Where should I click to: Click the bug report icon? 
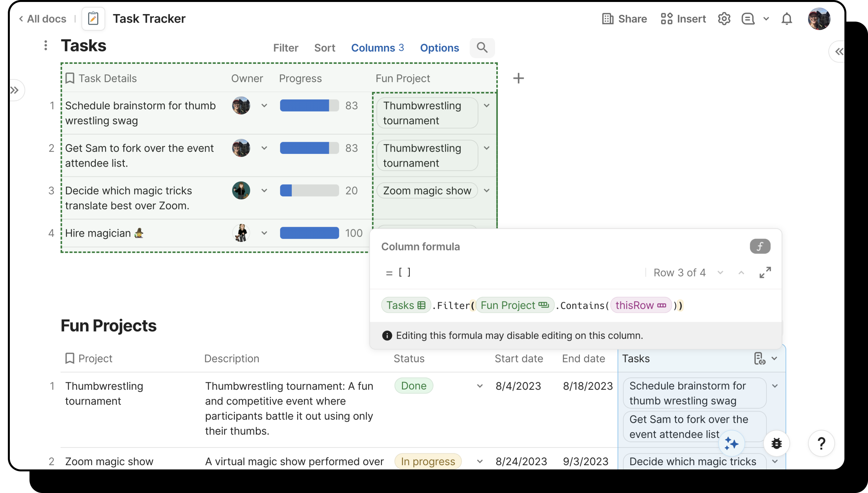click(776, 443)
